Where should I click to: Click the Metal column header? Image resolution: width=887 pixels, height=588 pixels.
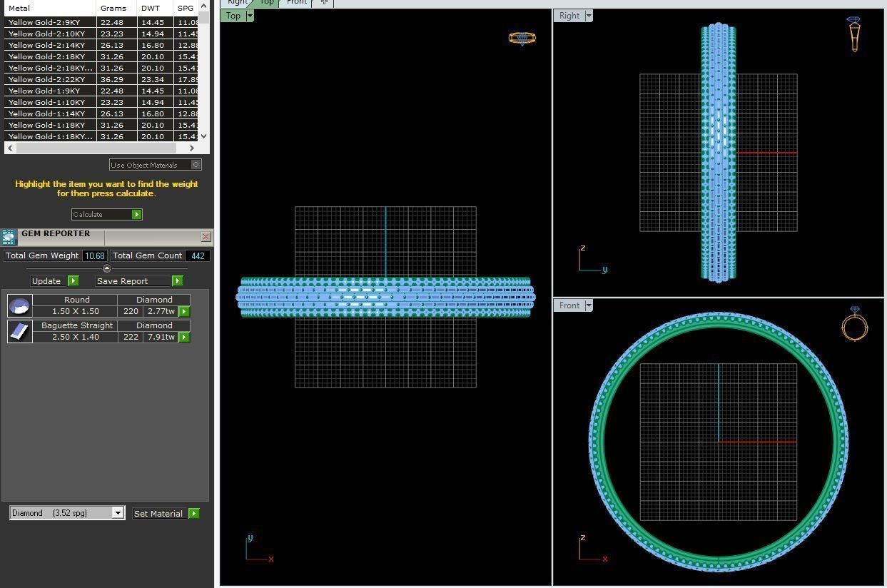(x=50, y=8)
